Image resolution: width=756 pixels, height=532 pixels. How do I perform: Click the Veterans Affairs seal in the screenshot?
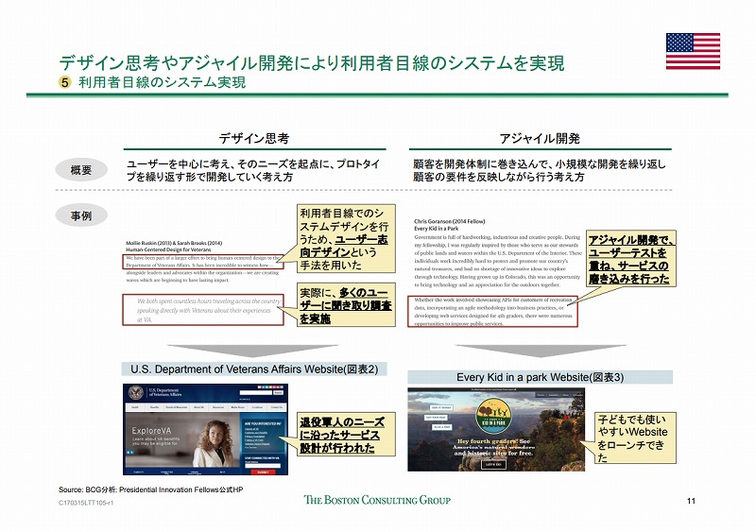136,394
